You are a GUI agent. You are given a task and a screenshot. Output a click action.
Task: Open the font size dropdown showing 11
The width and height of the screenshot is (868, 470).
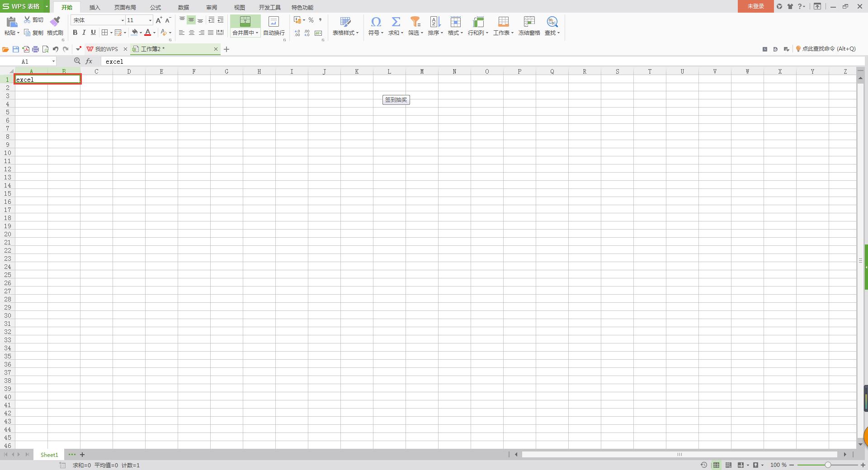(x=150, y=20)
